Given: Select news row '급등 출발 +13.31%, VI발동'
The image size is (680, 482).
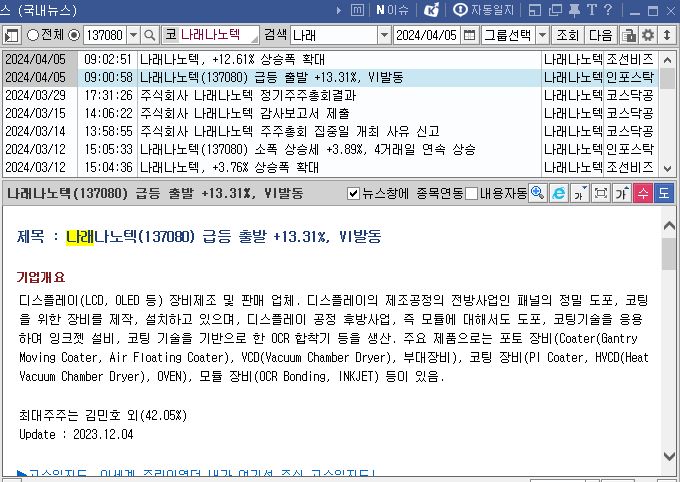Looking at the screenshot, I should pyautogui.click(x=330, y=78).
